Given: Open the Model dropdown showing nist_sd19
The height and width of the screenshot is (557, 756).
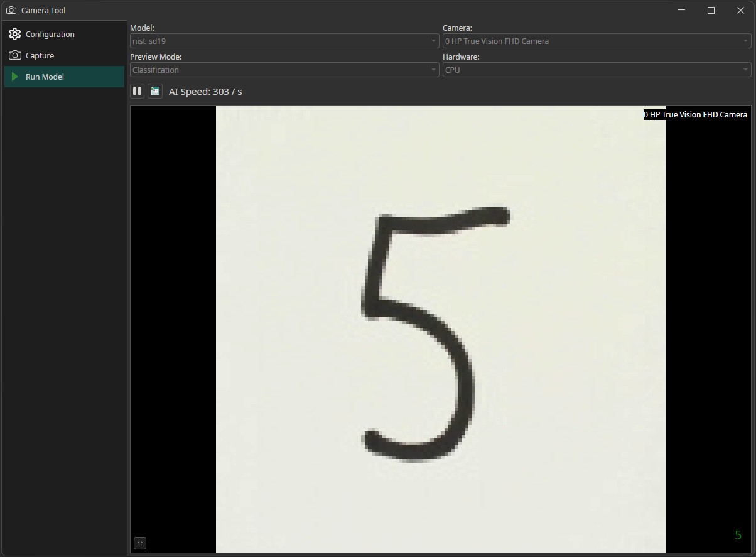Looking at the screenshot, I should 284,41.
